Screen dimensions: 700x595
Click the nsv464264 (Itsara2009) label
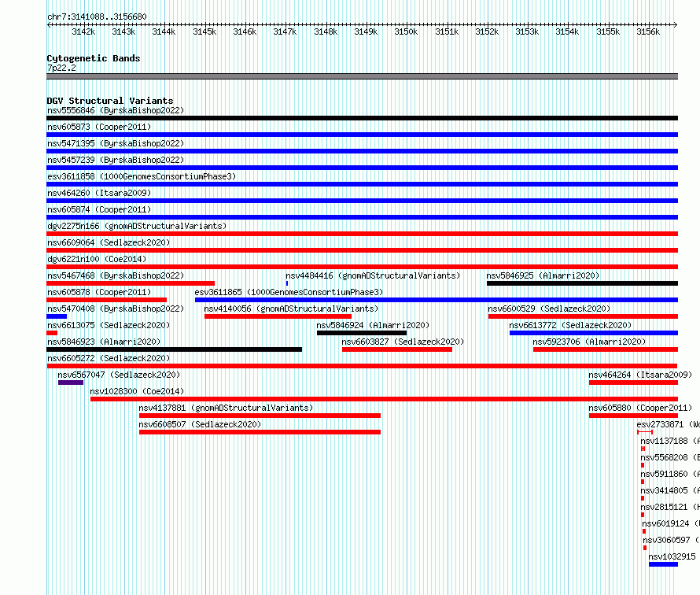click(640, 375)
